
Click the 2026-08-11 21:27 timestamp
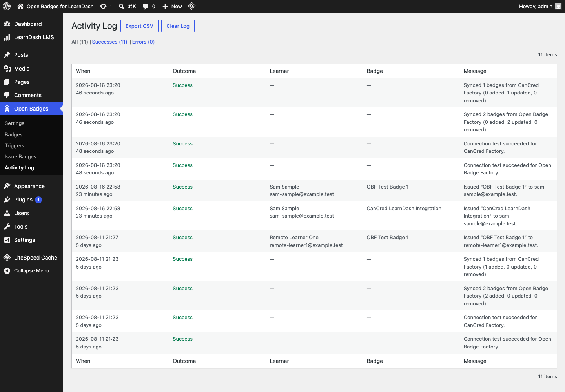click(97, 238)
